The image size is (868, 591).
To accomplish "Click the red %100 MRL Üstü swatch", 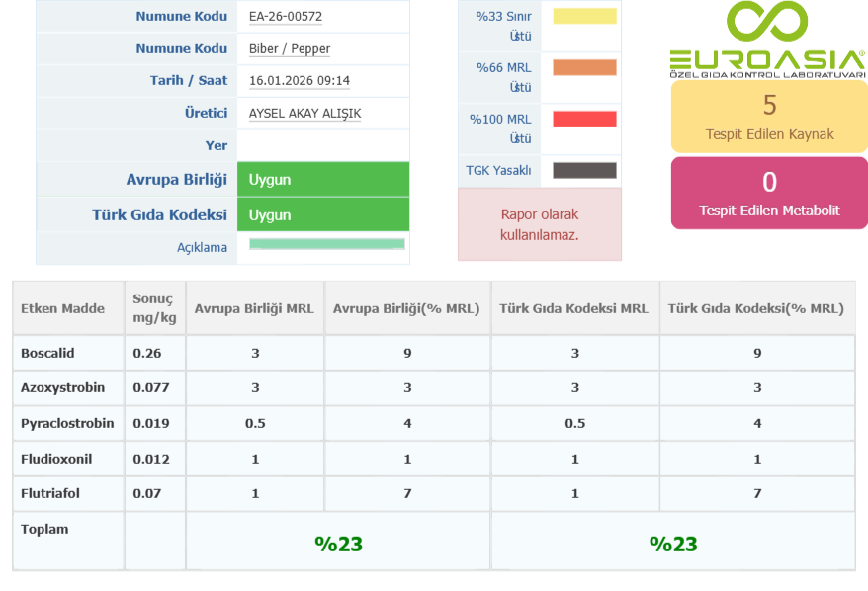I will click(584, 120).
